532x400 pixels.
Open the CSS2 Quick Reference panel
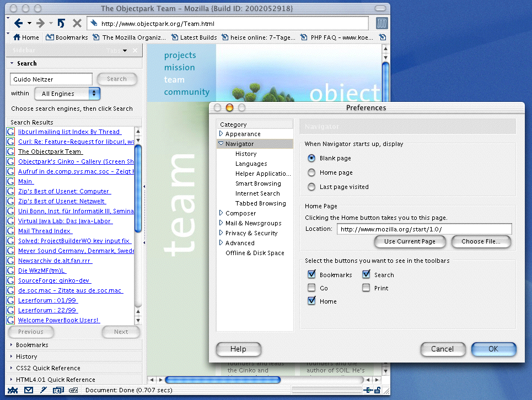pyautogui.click(x=74, y=368)
